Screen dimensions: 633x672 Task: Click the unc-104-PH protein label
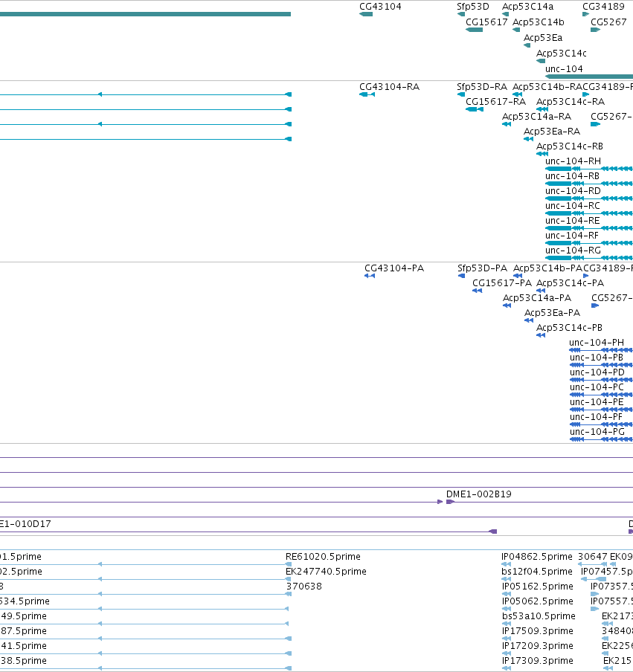(x=596, y=343)
